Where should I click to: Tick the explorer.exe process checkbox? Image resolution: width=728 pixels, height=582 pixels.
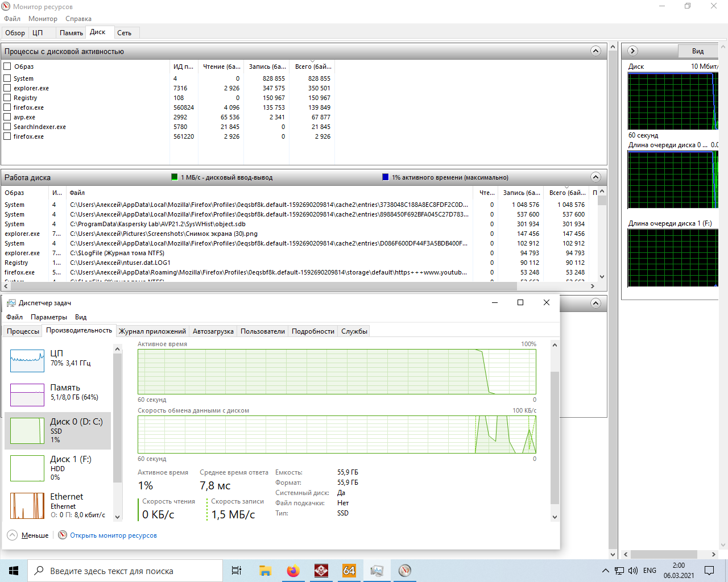[x=7, y=88]
